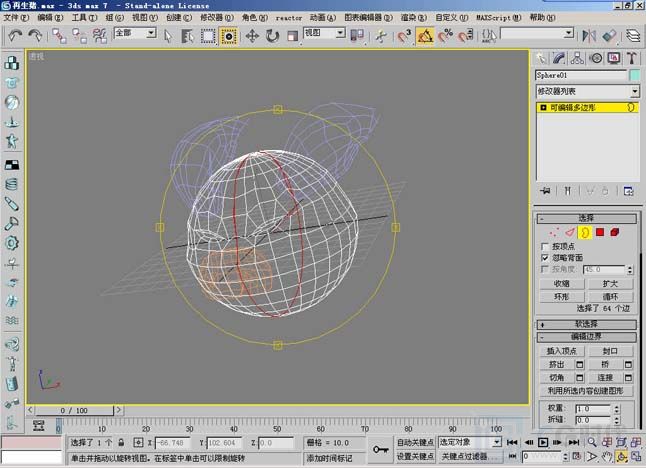Open the Utilities hammer panel tab
This screenshot has height=468, width=646.
click(632, 58)
